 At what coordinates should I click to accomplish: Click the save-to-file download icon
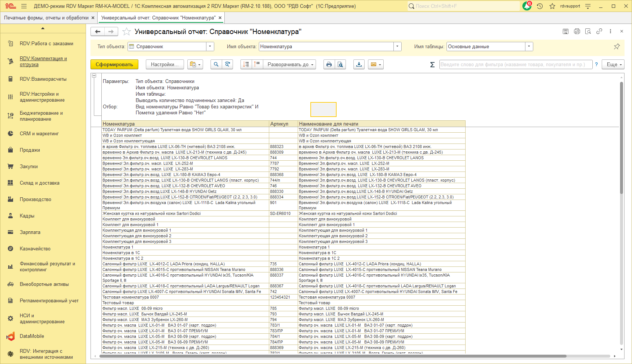point(359,64)
